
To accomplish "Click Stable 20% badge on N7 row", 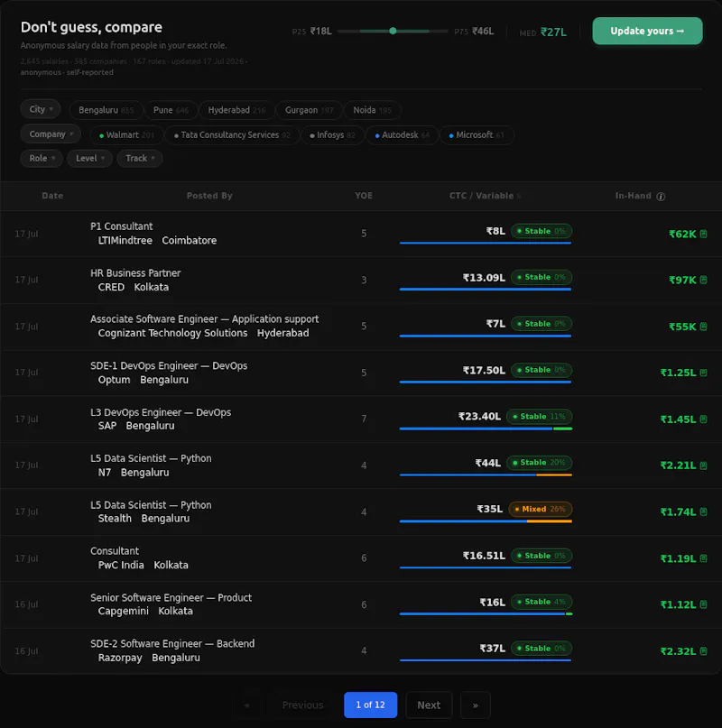I will click(540, 463).
